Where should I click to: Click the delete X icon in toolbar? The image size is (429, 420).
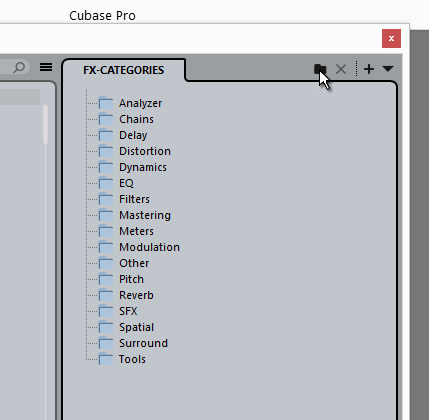[x=341, y=69]
